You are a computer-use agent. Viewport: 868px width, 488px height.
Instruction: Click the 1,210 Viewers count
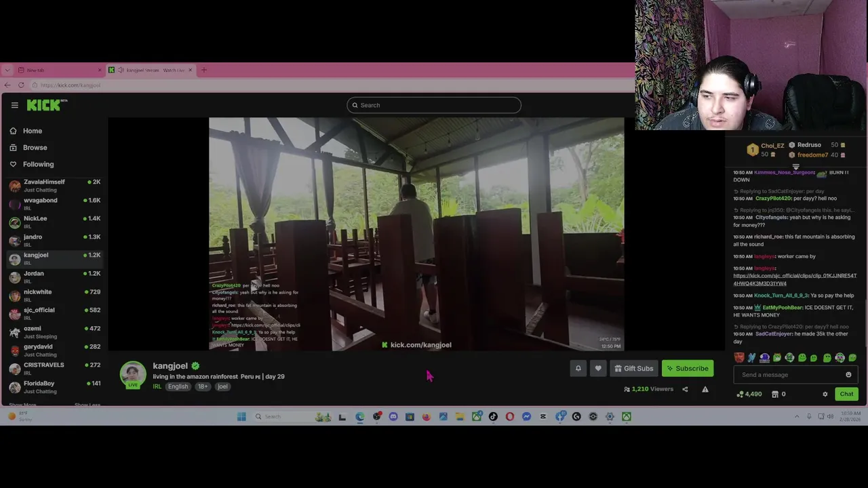648,389
